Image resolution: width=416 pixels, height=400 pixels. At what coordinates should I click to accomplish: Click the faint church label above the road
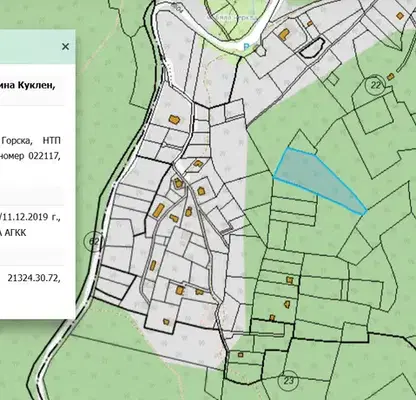[x=232, y=16]
